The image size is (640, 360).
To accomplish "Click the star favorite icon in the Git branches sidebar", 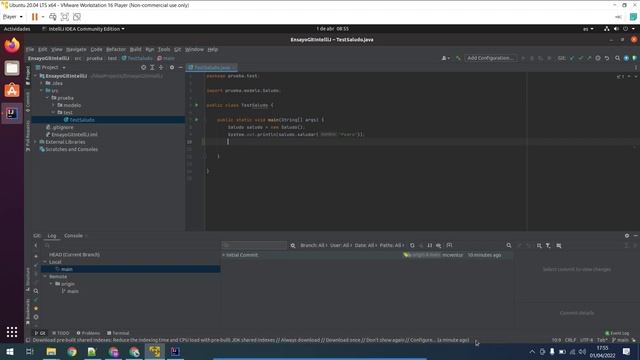I will 36,309.
